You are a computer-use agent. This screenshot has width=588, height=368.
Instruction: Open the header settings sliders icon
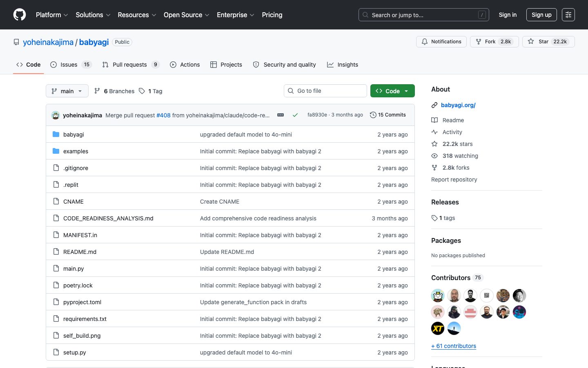pos(568,15)
